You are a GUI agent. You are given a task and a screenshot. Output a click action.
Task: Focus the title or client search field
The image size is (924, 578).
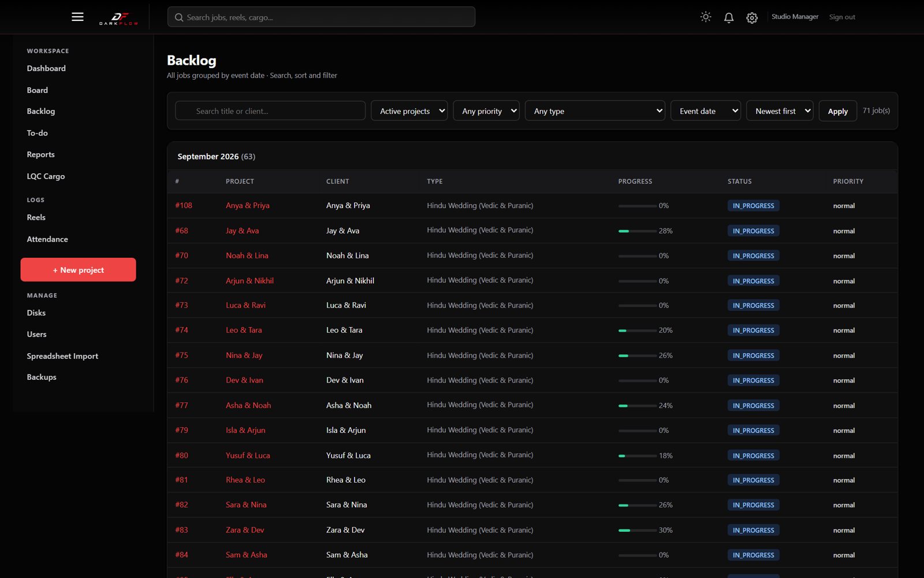(270, 110)
